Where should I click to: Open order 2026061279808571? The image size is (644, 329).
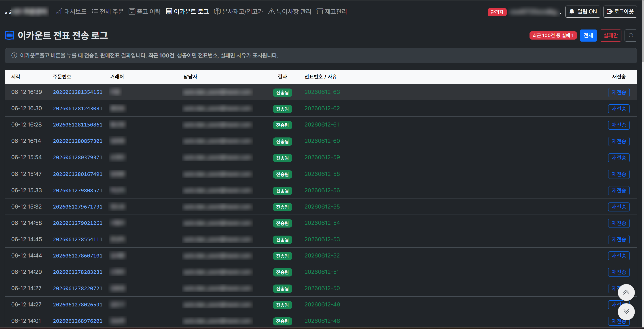point(78,190)
